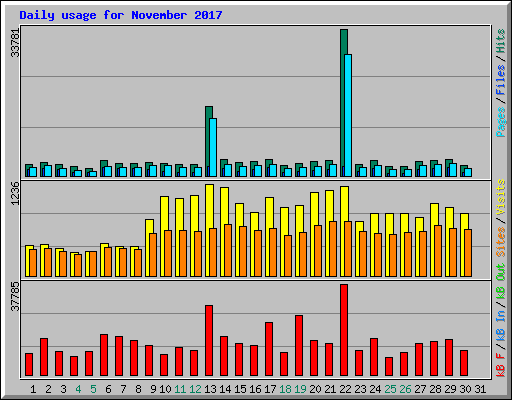Click the green day 19 axis label
Screen dimensions: 512x400
click(300, 389)
